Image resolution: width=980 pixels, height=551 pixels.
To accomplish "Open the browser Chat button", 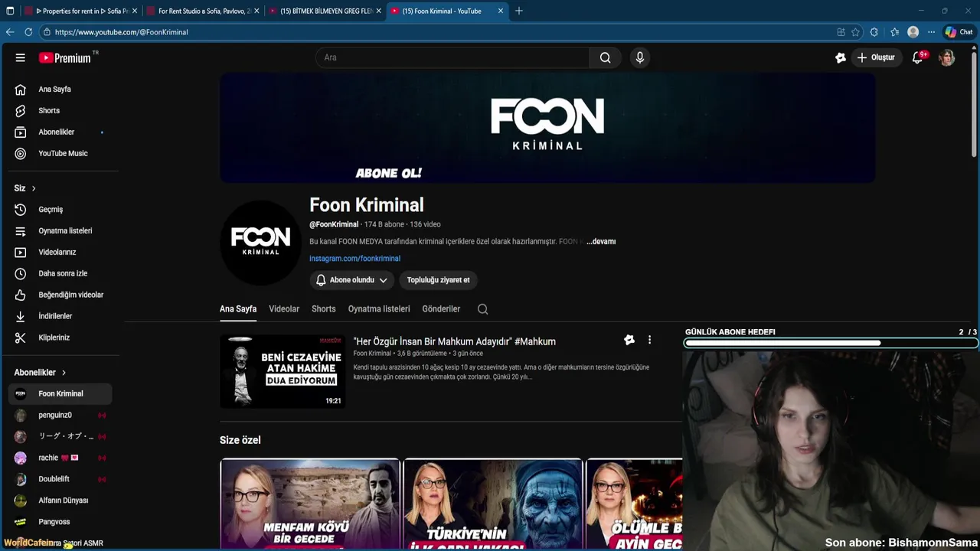I will click(x=959, y=32).
